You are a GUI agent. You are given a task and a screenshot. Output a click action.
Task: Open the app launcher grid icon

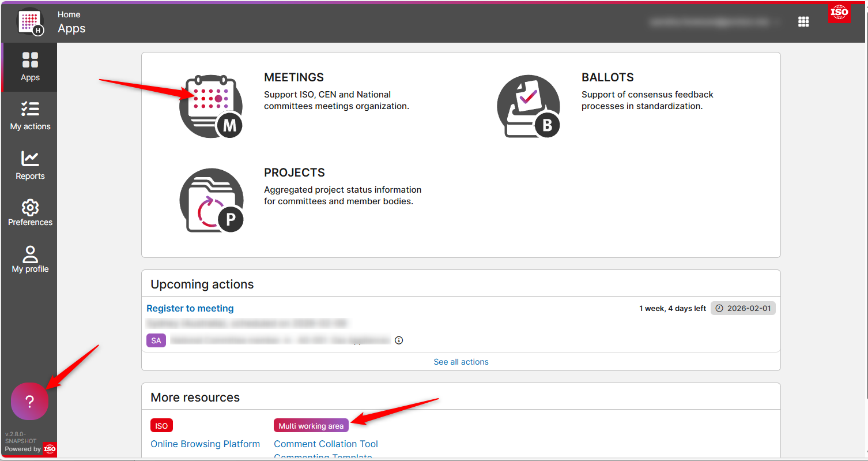tap(803, 22)
